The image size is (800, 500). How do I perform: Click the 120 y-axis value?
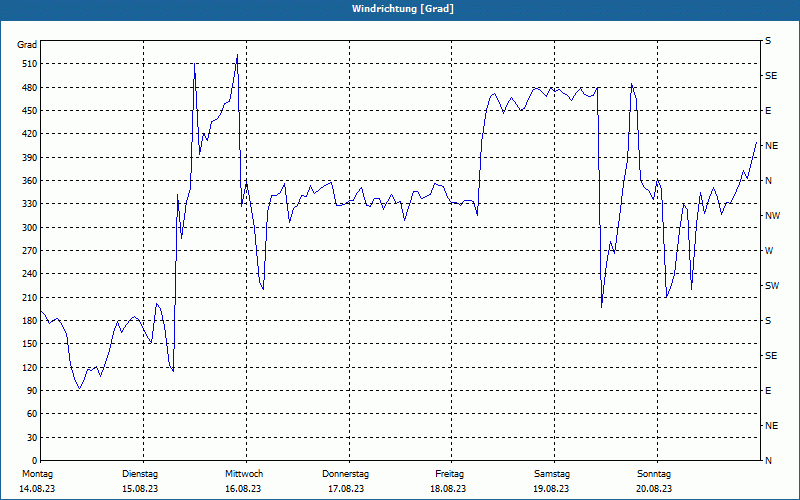click(x=30, y=367)
